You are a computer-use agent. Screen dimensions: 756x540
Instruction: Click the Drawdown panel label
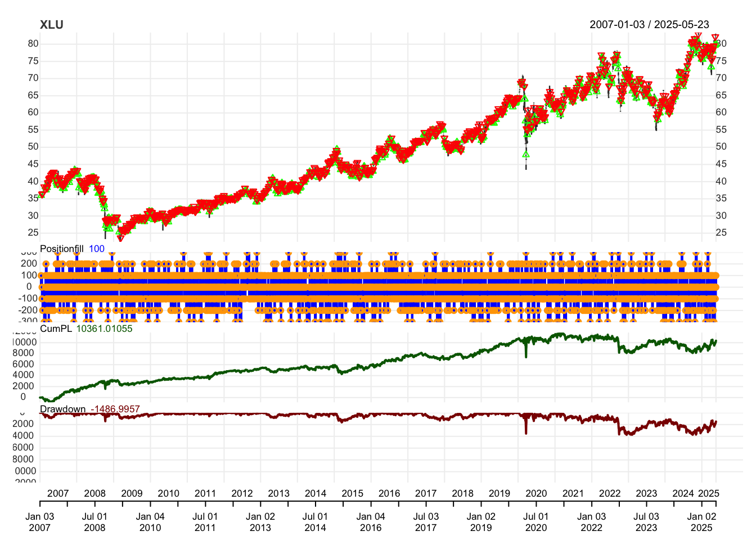click(x=62, y=409)
